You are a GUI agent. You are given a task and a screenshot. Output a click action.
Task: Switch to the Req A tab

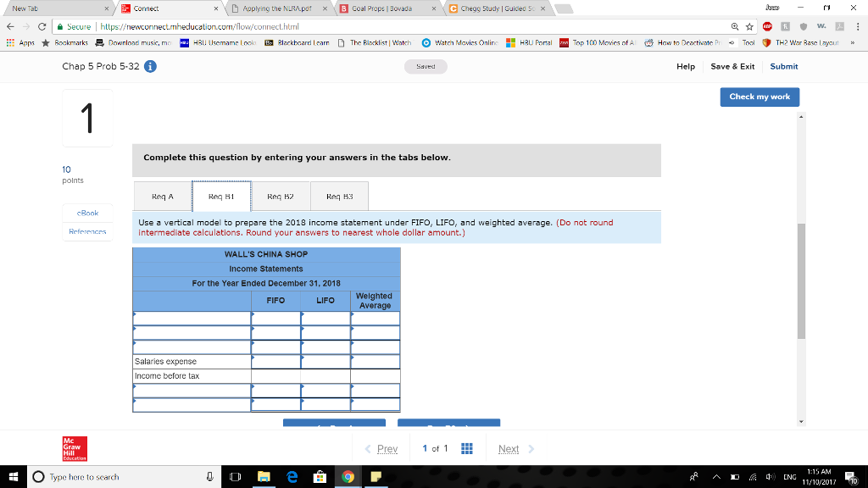[163, 197]
